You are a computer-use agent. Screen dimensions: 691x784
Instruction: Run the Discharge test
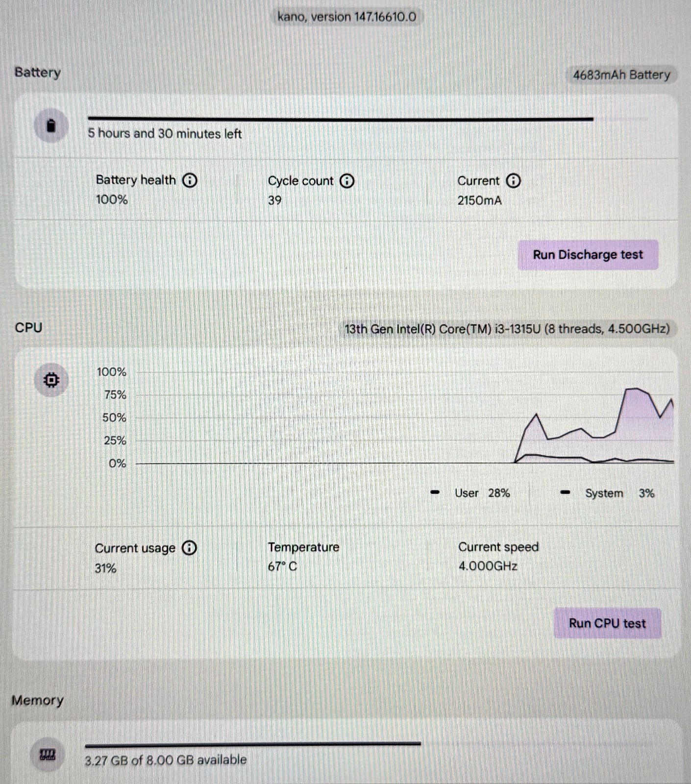click(x=588, y=255)
